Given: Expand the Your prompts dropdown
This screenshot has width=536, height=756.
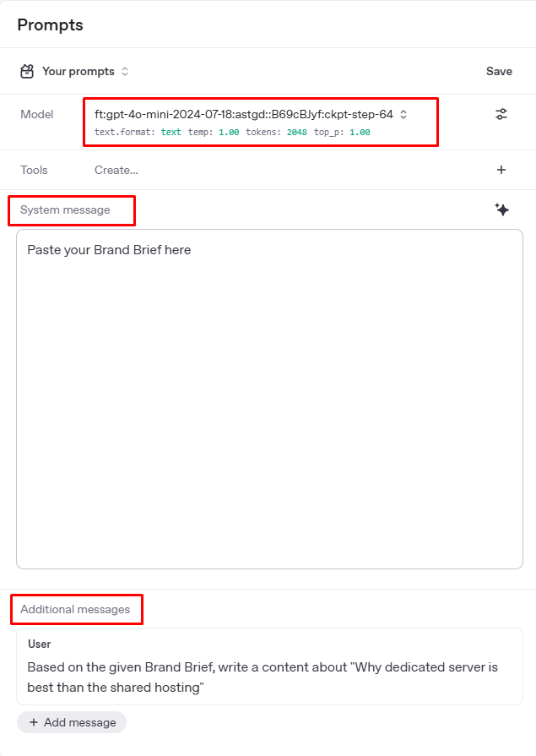Looking at the screenshot, I should [x=125, y=72].
